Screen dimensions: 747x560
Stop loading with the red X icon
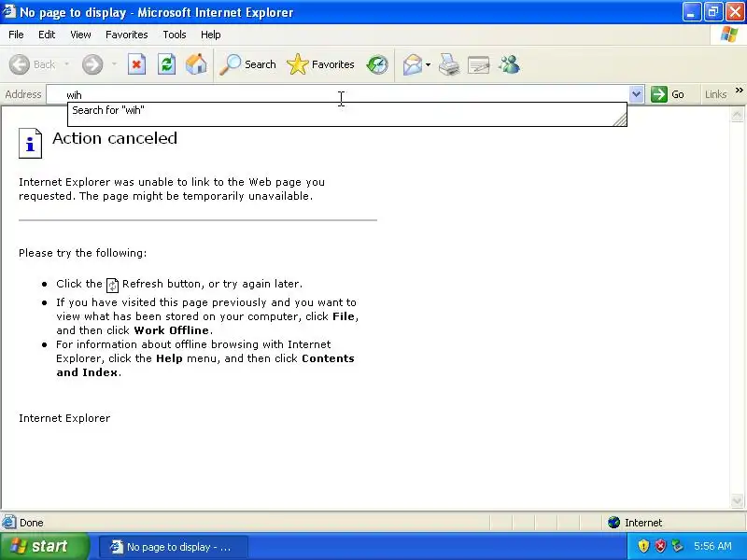(136, 64)
